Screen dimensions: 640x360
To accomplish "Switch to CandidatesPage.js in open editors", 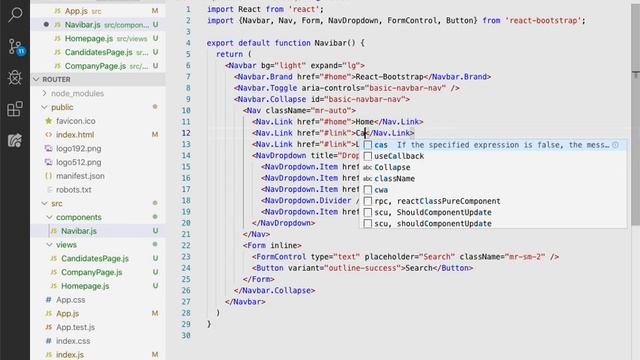I will (98, 52).
